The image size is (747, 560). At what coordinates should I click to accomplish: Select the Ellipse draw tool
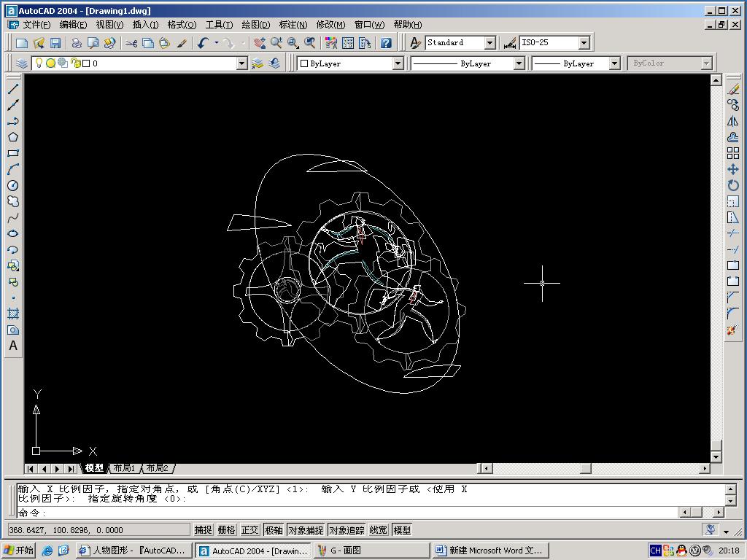[13, 233]
